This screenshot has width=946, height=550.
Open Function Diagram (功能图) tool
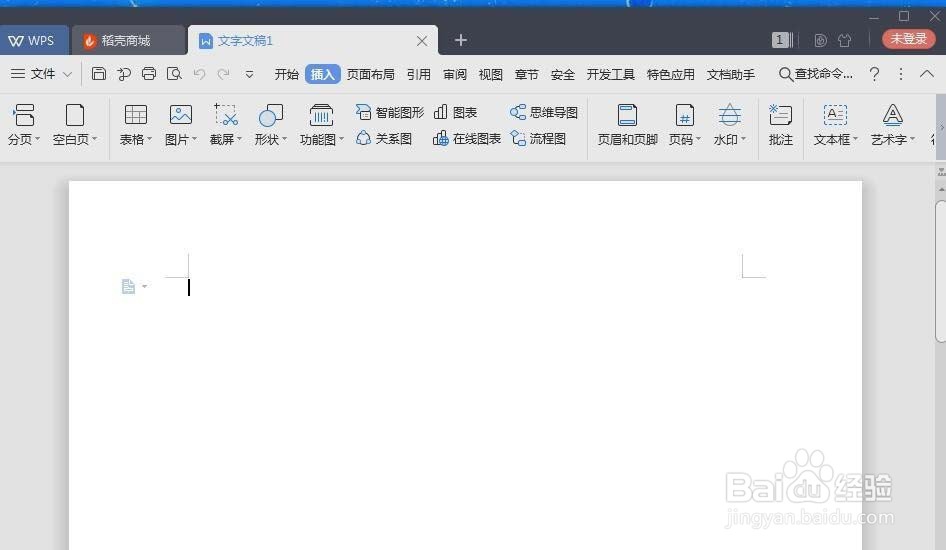tap(321, 124)
